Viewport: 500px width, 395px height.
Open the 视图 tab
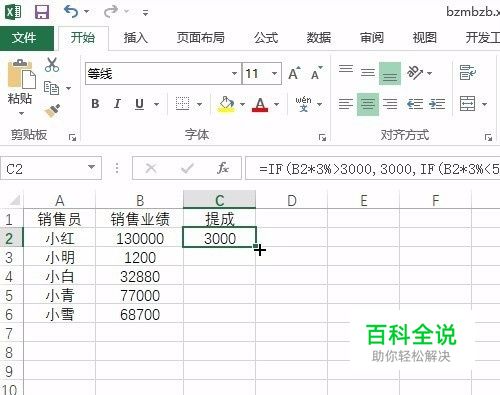coord(424,38)
